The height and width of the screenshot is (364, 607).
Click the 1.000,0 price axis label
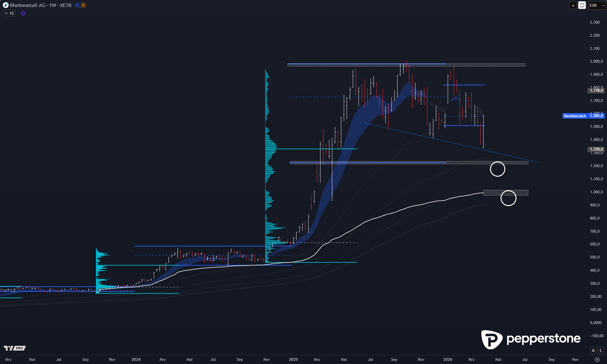pos(596,192)
